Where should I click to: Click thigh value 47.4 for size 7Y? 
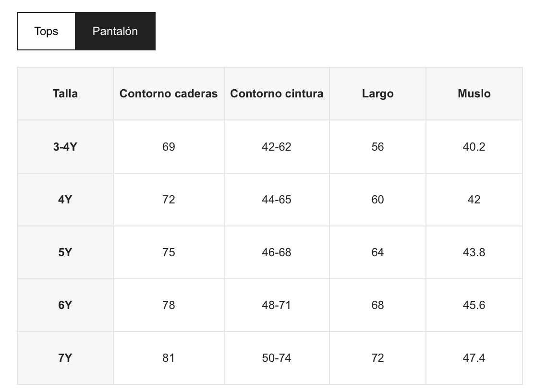(x=474, y=358)
